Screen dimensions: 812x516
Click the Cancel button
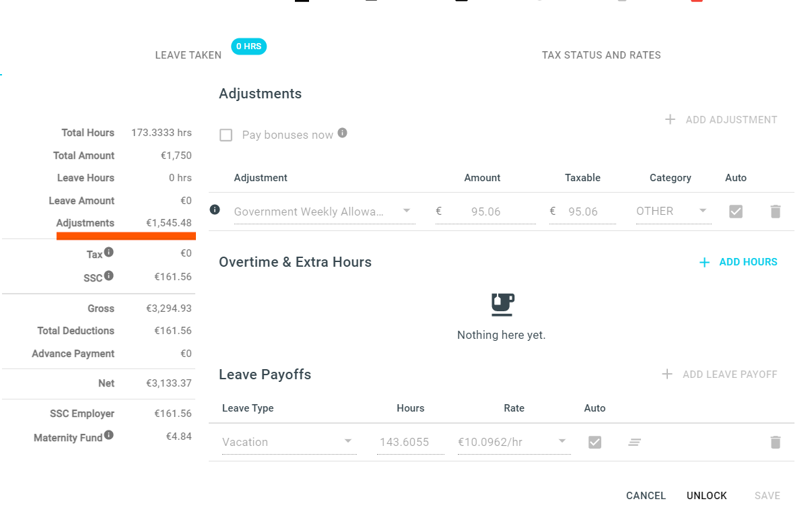click(x=646, y=496)
